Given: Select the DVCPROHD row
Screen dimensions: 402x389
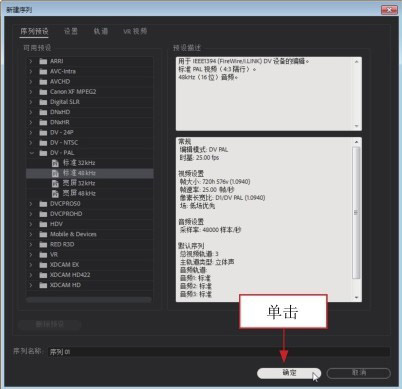Looking at the screenshot, I should (x=90, y=214).
